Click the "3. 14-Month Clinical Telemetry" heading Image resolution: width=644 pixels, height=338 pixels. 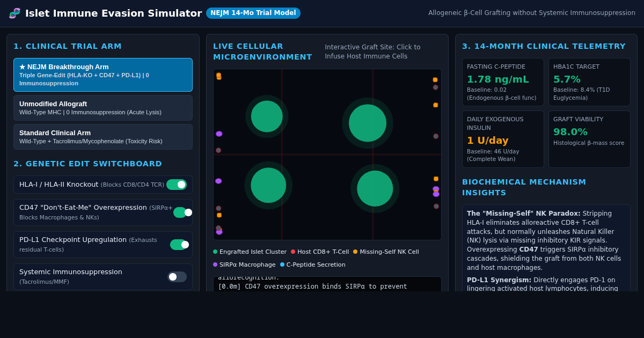coord(544,46)
